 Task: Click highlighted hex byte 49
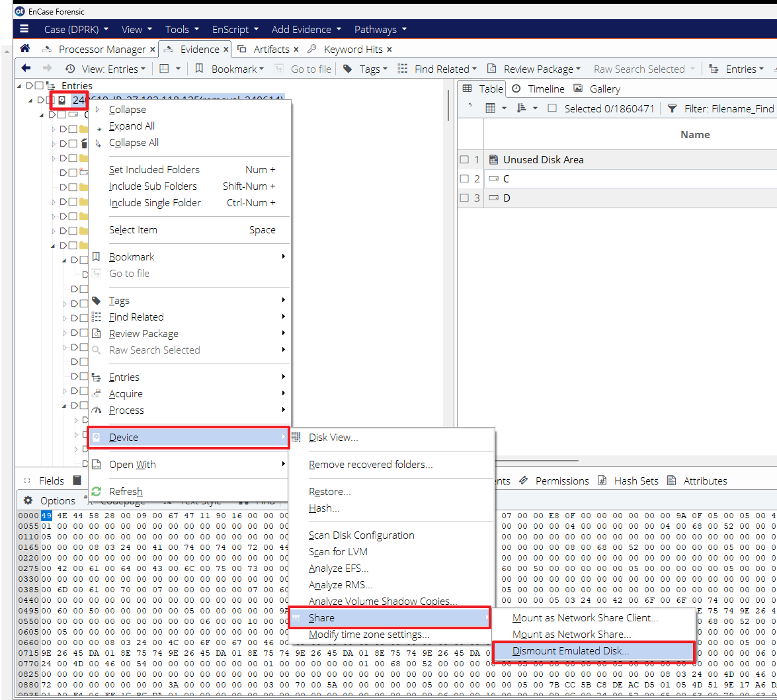[46, 515]
